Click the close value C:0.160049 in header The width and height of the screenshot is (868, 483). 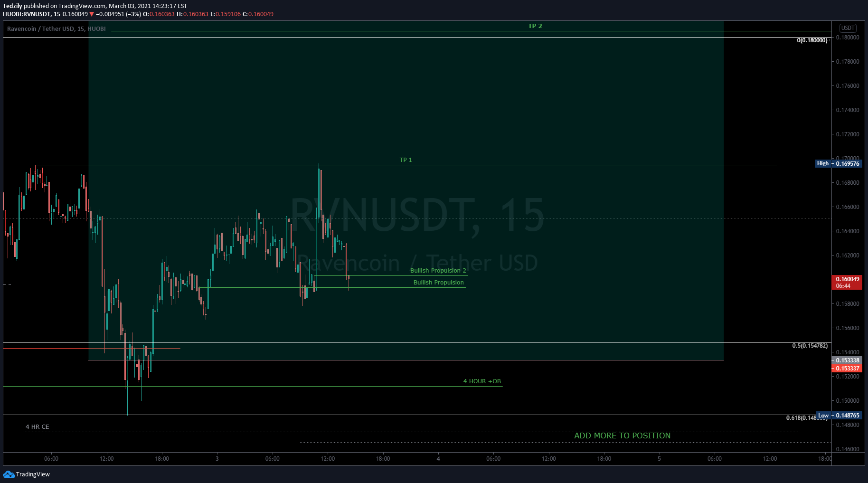point(258,14)
